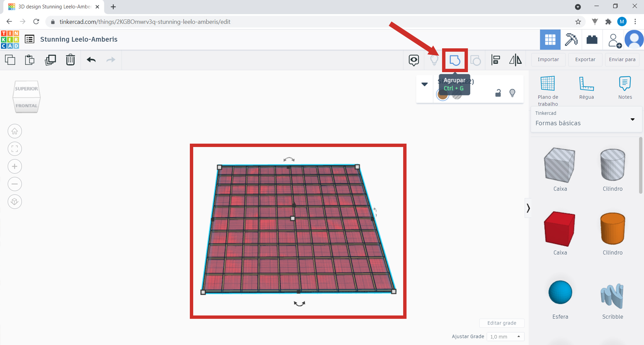Zoom out with the minus button

tap(15, 184)
